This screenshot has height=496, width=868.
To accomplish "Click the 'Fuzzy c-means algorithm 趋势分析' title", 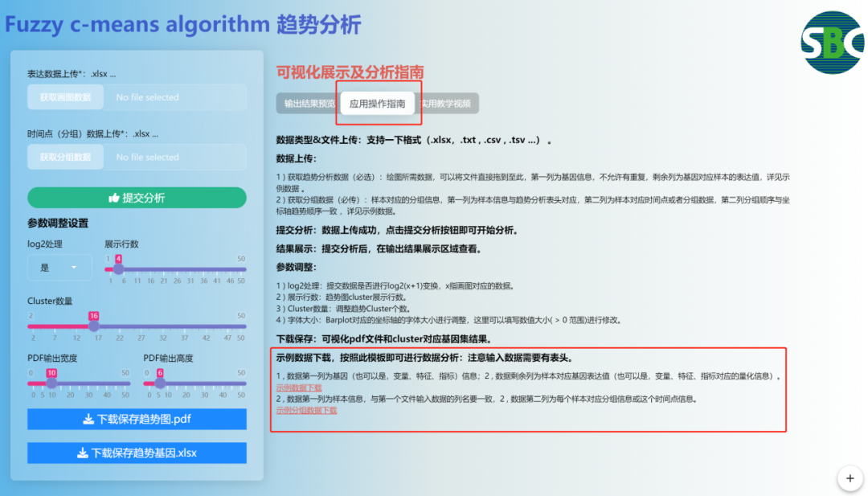I will [183, 25].
